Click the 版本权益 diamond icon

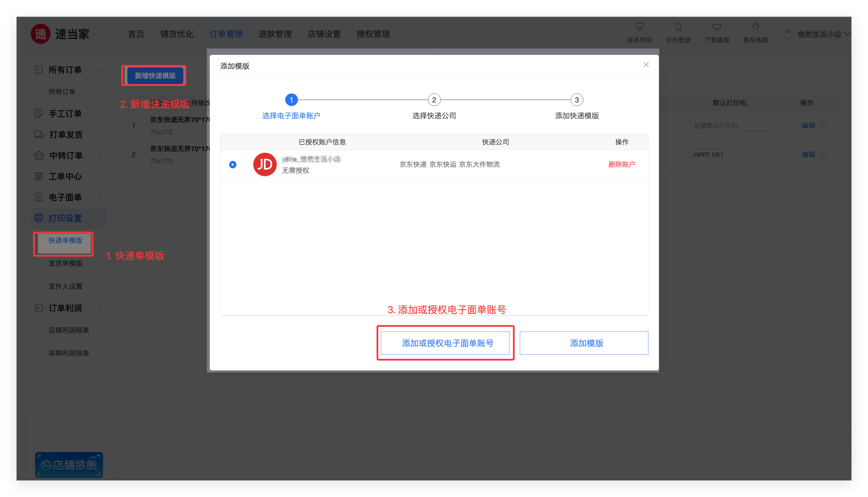click(639, 27)
